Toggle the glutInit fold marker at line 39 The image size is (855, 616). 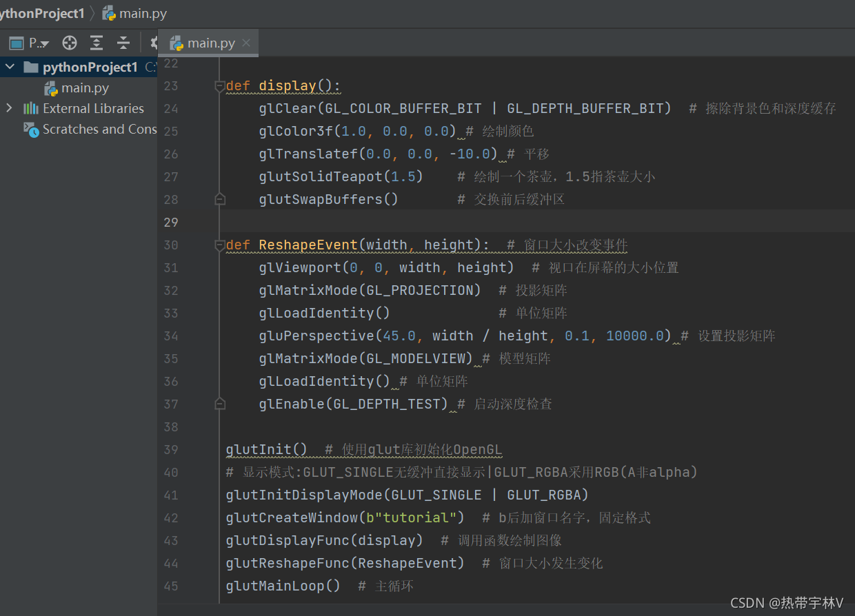[219, 449]
